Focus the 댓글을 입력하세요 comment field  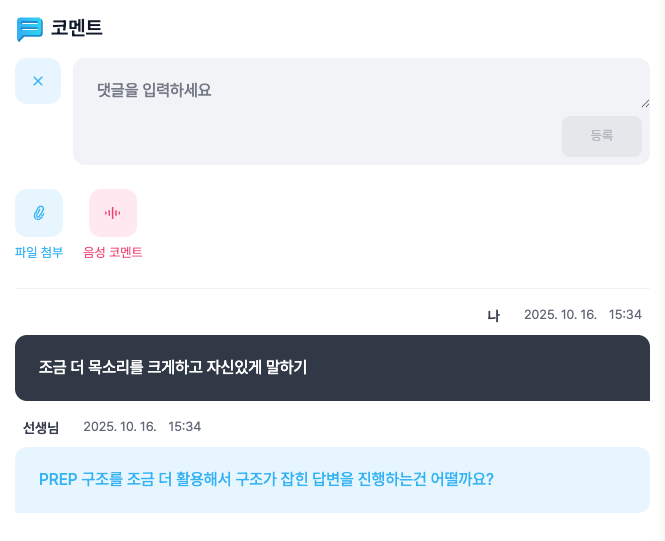click(360, 90)
